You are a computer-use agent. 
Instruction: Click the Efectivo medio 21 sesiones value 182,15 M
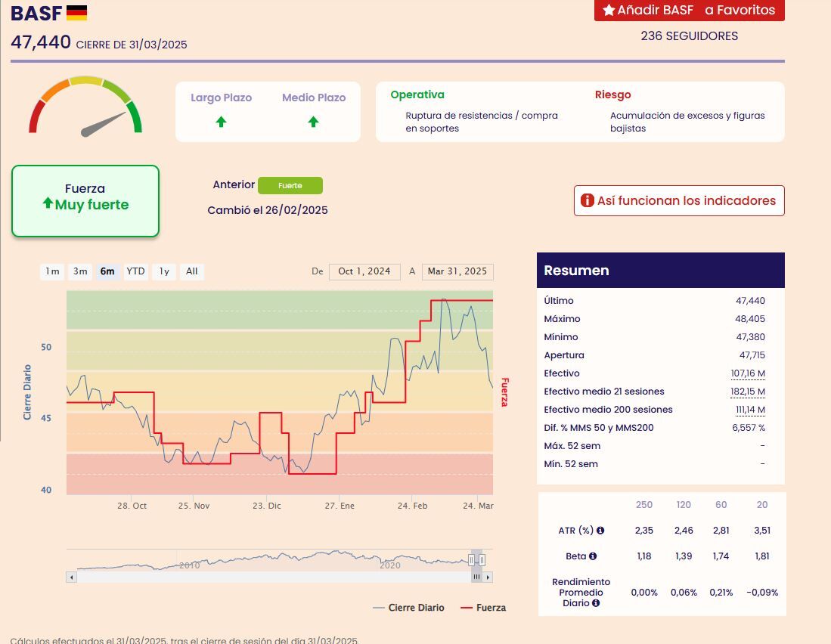(748, 392)
